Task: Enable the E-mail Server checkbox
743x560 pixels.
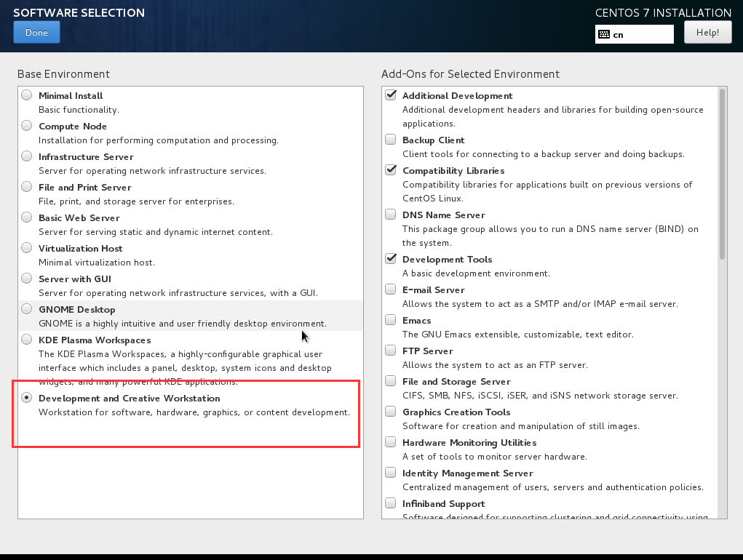Action: click(x=391, y=289)
